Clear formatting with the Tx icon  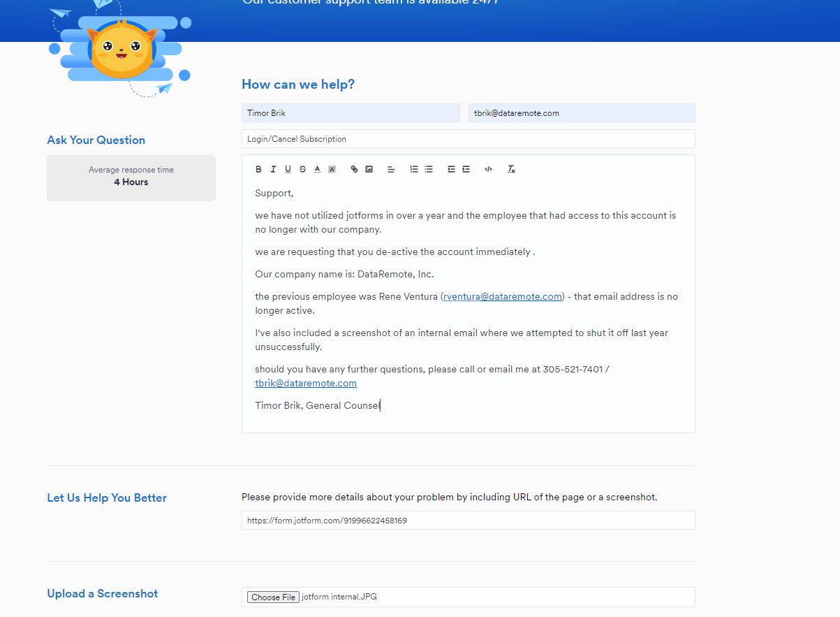(510, 169)
